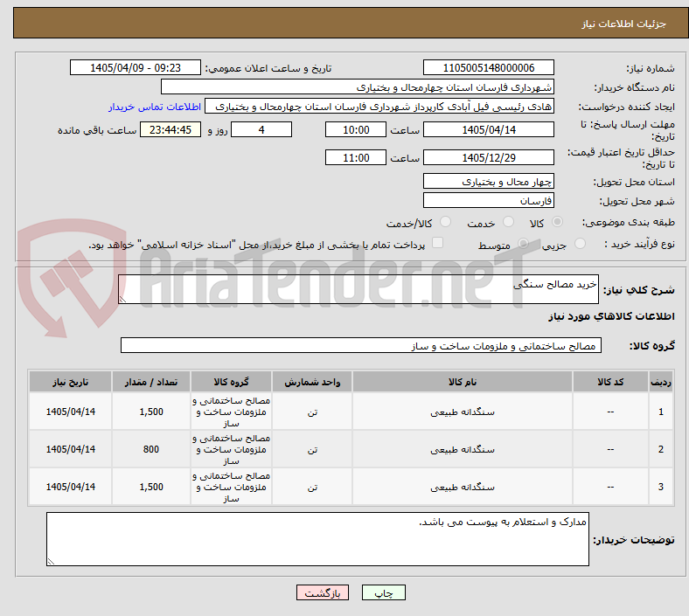Click the توضیحات خریدار label
This screenshot has height=616, width=689.
[634, 540]
